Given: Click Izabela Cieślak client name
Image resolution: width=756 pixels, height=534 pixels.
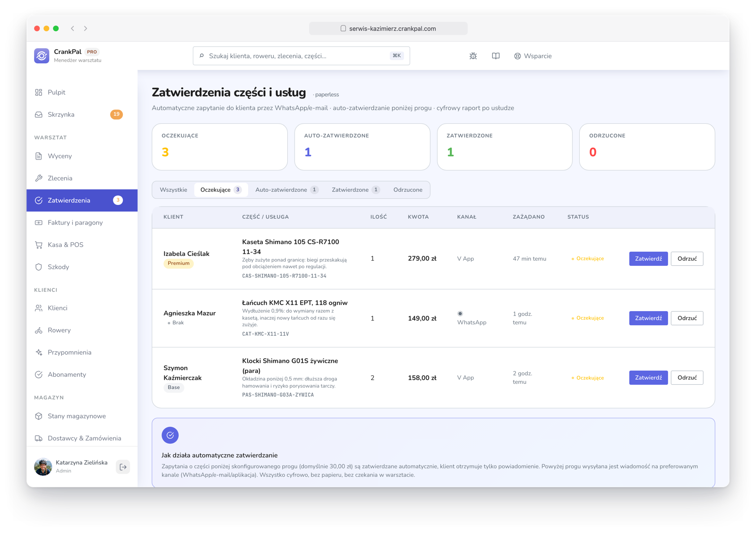Looking at the screenshot, I should click(x=186, y=254).
